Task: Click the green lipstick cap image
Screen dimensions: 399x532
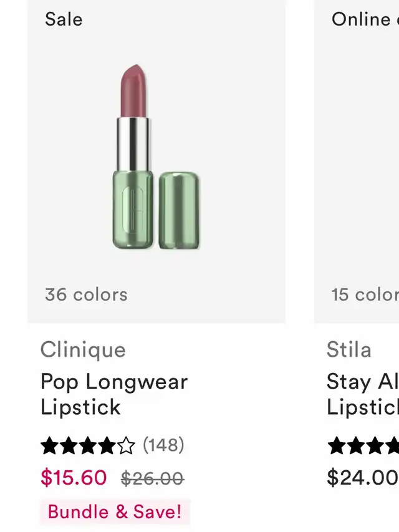Action: (x=179, y=211)
